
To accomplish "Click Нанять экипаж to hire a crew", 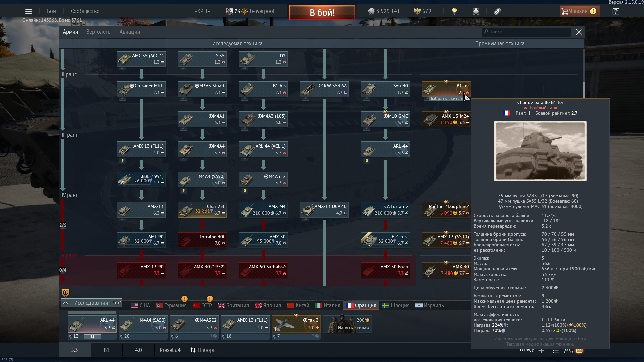I will pyautogui.click(x=347, y=324).
